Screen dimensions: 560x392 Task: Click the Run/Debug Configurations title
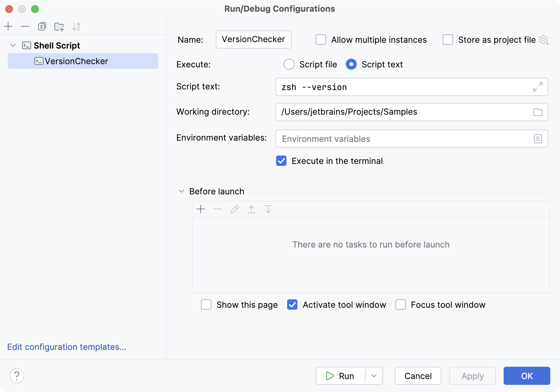coord(280,9)
